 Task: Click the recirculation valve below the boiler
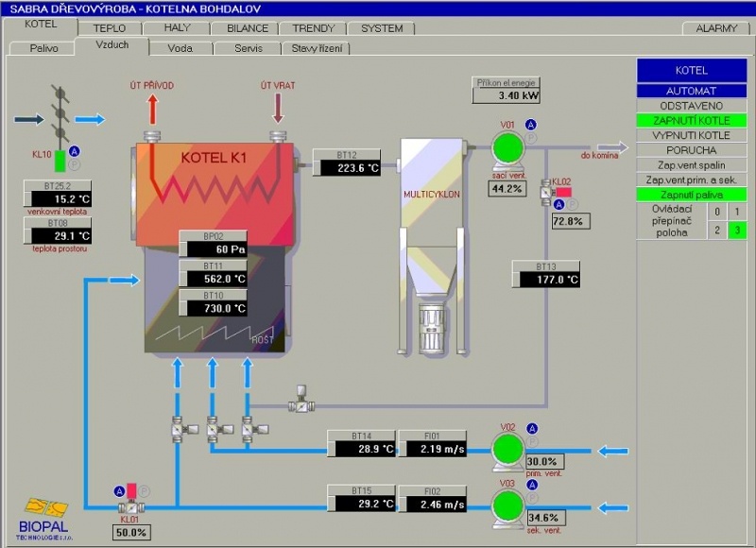tap(301, 400)
